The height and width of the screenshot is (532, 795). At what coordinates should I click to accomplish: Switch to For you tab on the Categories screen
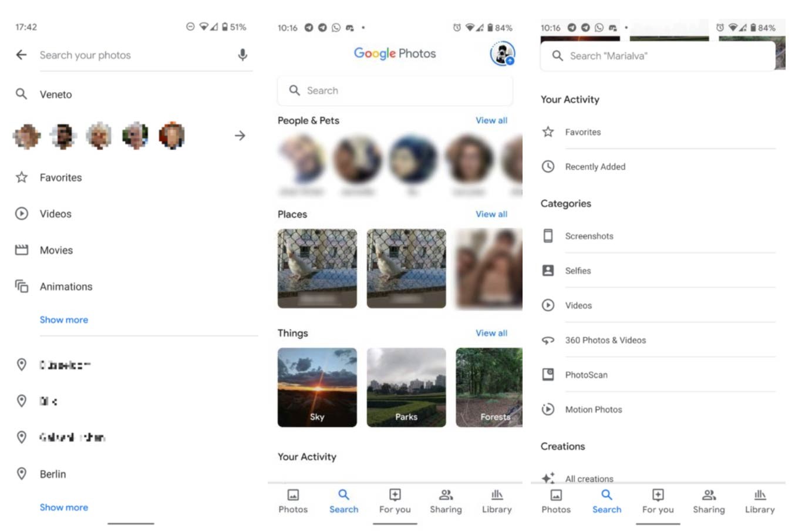658,501
